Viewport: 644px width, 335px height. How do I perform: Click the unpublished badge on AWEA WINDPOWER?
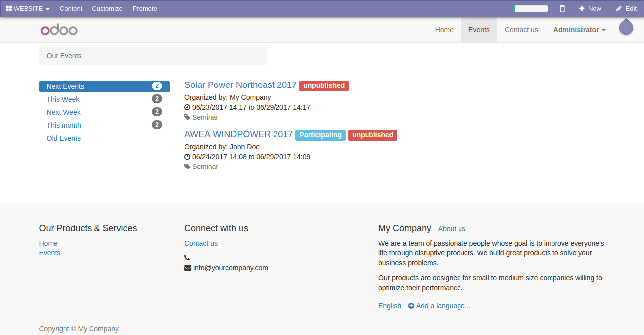(x=372, y=135)
